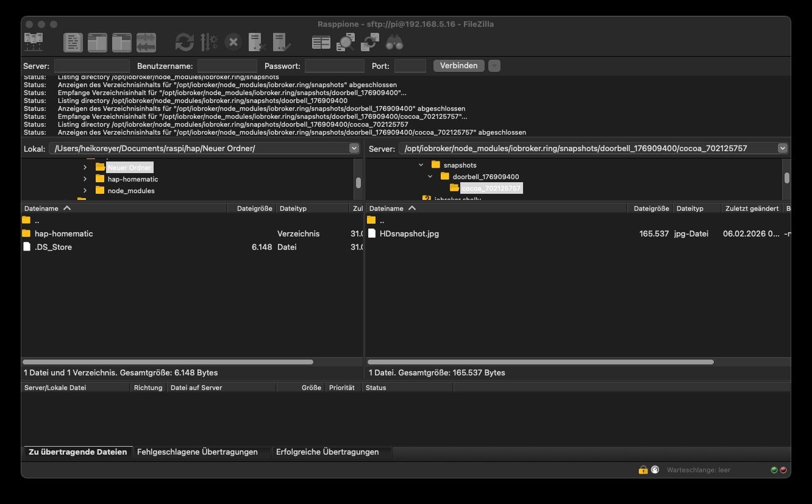Select hap-homematic in local directory tree
The image size is (812, 504).
pos(133,179)
